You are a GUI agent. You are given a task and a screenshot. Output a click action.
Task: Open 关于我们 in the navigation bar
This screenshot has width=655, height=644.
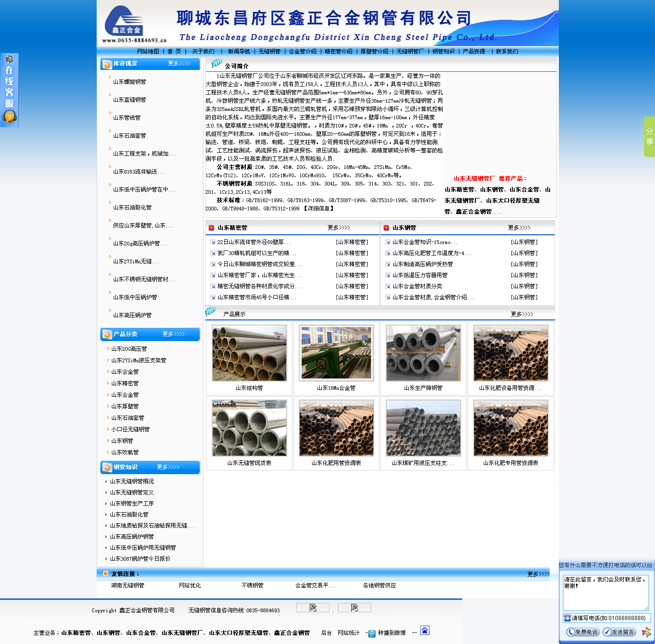[x=203, y=52]
